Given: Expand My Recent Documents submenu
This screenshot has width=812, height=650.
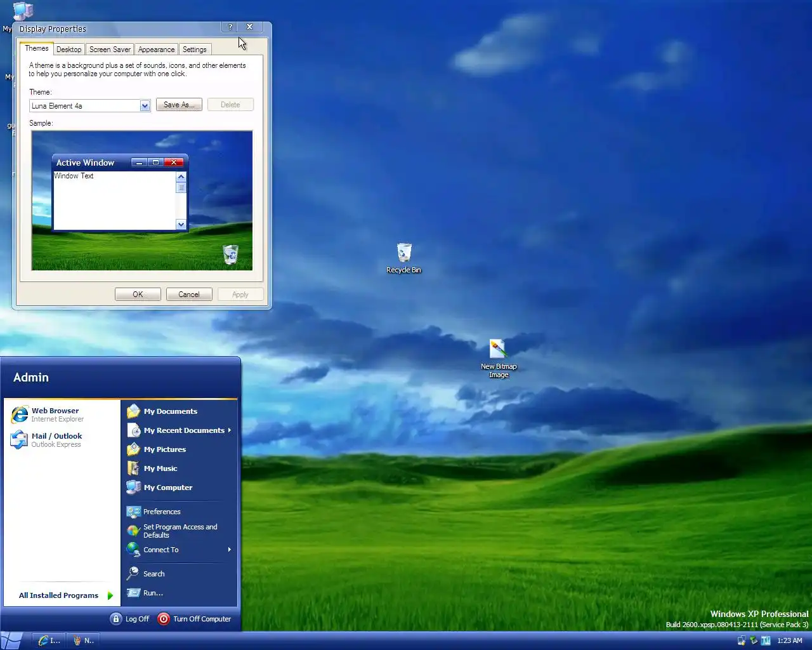Looking at the screenshot, I should tap(180, 430).
